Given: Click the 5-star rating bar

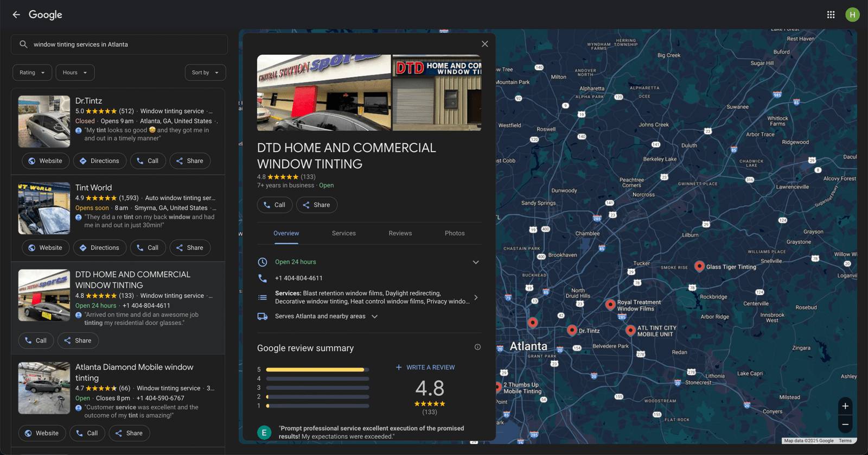Looking at the screenshot, I should tap(317, 370).
